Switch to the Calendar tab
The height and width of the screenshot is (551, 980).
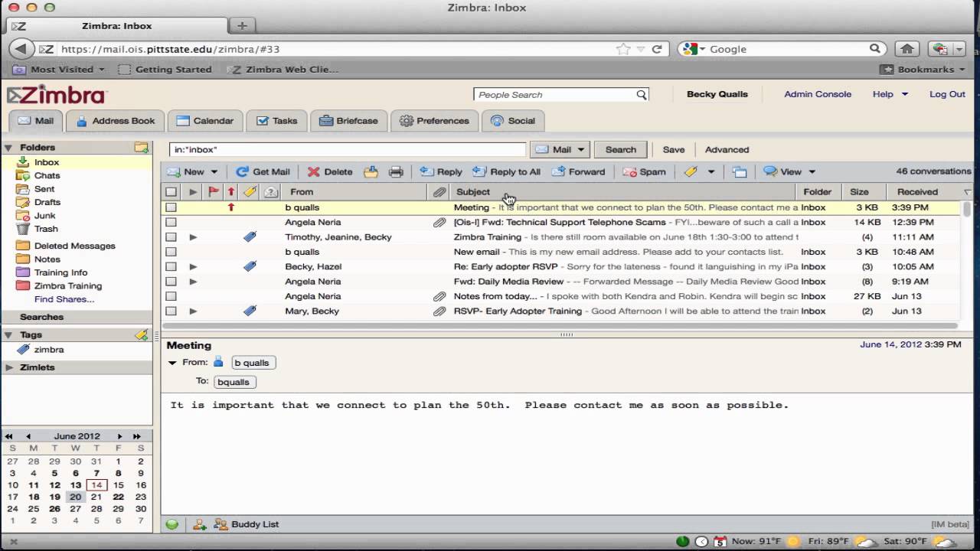204,121
